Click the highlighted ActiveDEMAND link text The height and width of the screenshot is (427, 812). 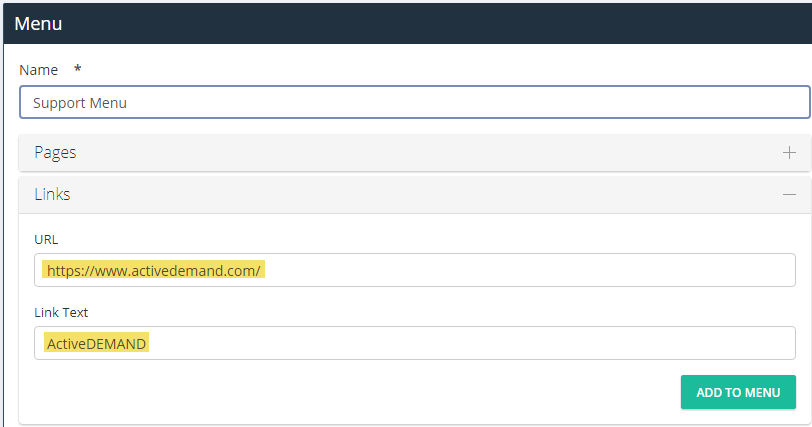[x=96, y=343]
